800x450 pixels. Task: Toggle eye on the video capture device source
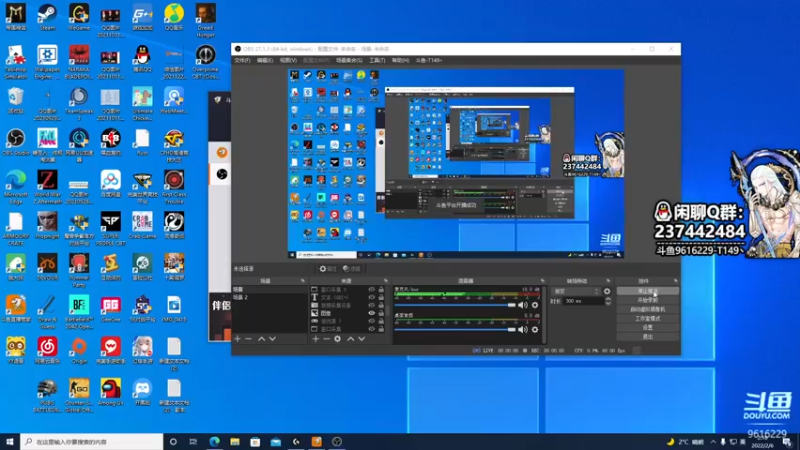point(371,305)
